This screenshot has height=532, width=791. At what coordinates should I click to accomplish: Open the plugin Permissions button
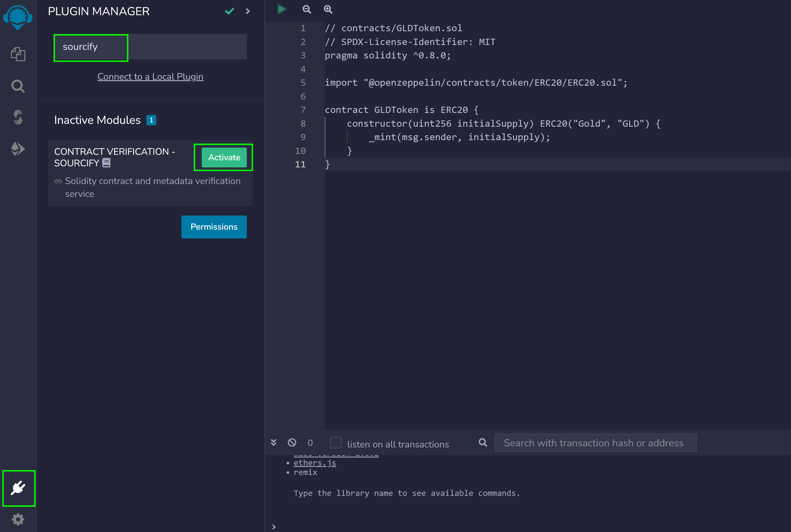click(214, 227)
